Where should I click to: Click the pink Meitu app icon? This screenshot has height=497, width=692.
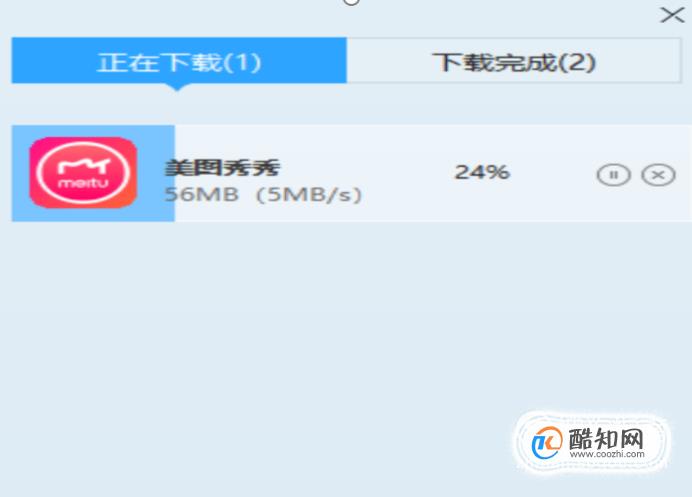[x=83, y=172]
